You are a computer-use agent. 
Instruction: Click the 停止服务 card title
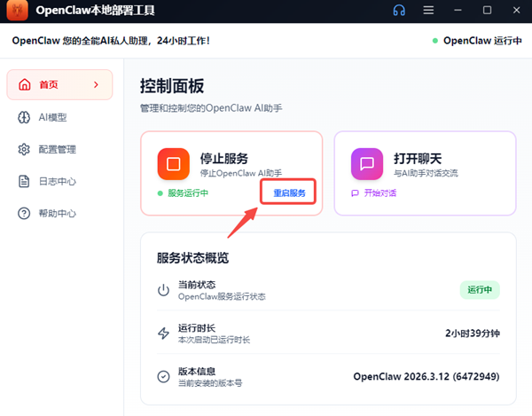point(224,159)
